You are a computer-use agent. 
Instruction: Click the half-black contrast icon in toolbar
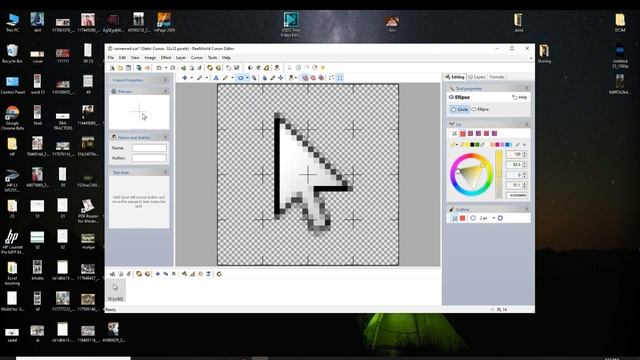coord(250,68)
